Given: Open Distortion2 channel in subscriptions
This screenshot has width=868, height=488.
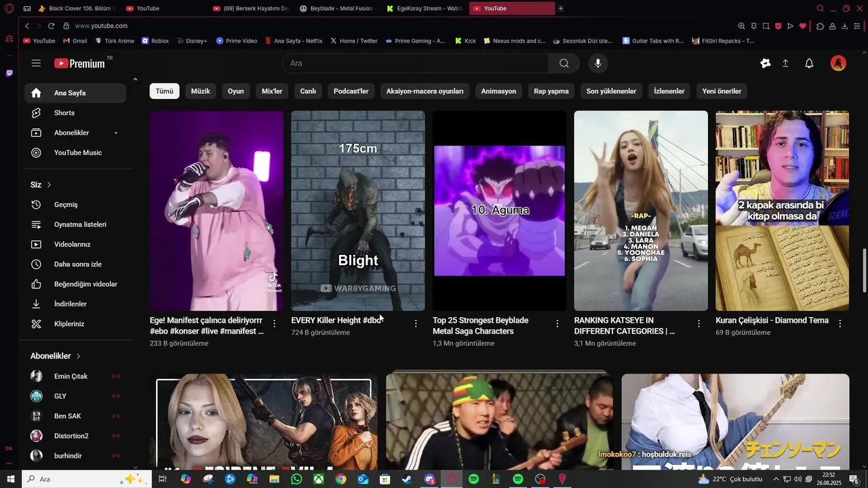Looking at the screenshot, I should [75, 436].
